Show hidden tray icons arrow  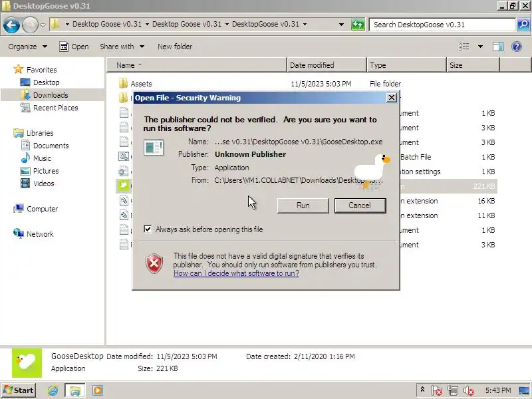[422, 390]
